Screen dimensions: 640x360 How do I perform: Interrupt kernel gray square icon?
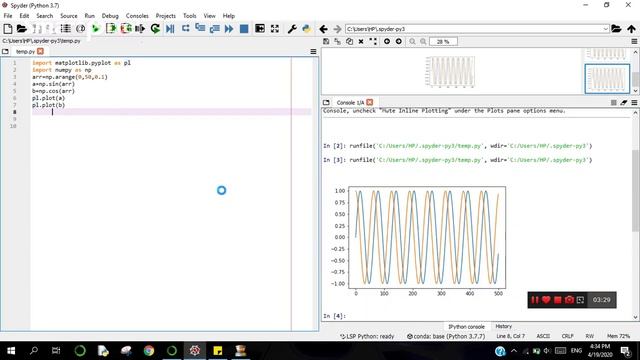click(x=613, y=102)
